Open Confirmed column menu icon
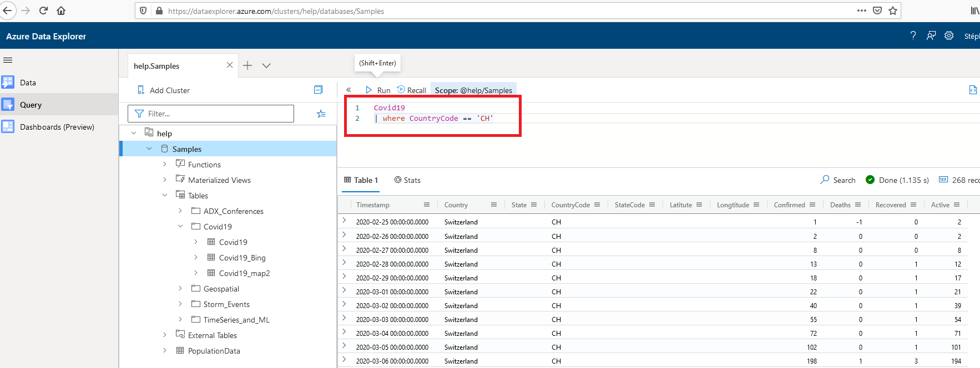This screenshot has width=980, height=368. click(812, 205)
